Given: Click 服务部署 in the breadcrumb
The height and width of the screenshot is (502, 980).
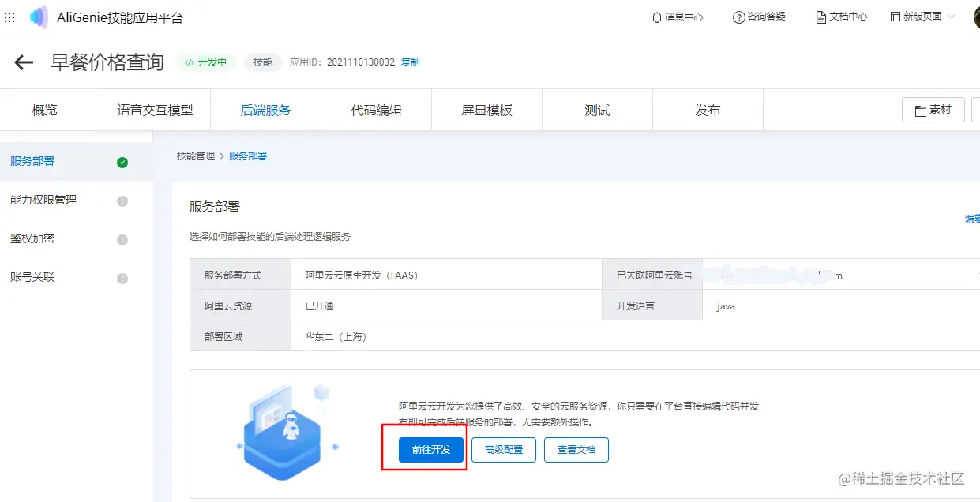Looking at the screenshot, I should tap(248, 156).
